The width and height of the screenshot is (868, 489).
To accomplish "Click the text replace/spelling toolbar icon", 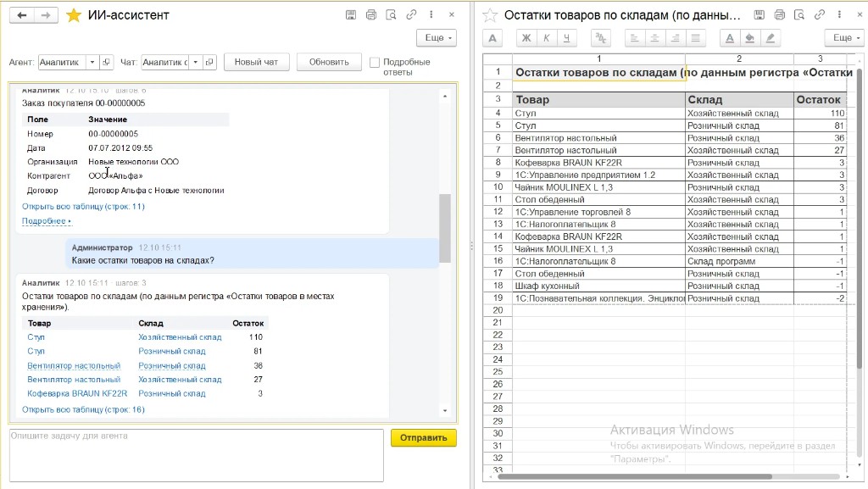I will 601,37.
